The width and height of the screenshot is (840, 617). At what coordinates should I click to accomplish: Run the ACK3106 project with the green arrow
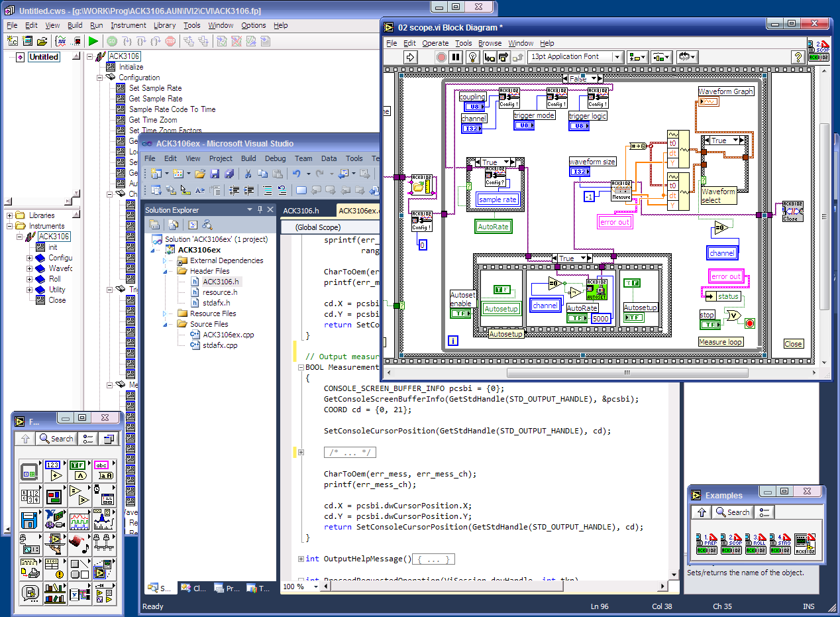(95, 40)
